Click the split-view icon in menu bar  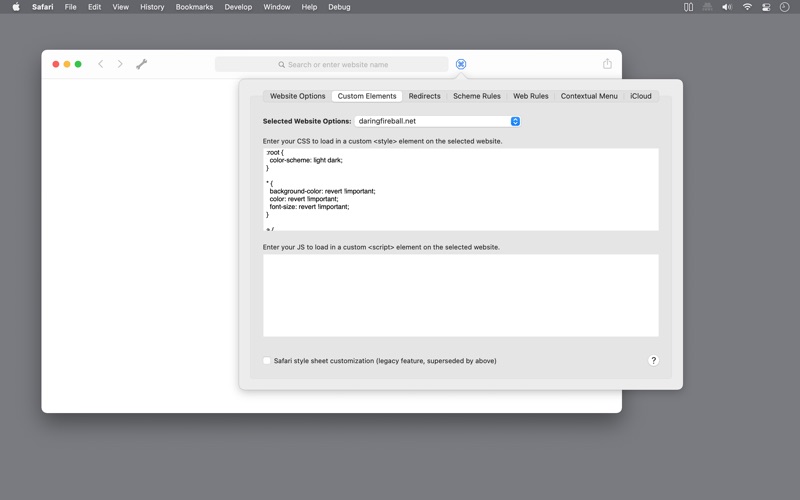pyautogui.click(x=688, y=7)
